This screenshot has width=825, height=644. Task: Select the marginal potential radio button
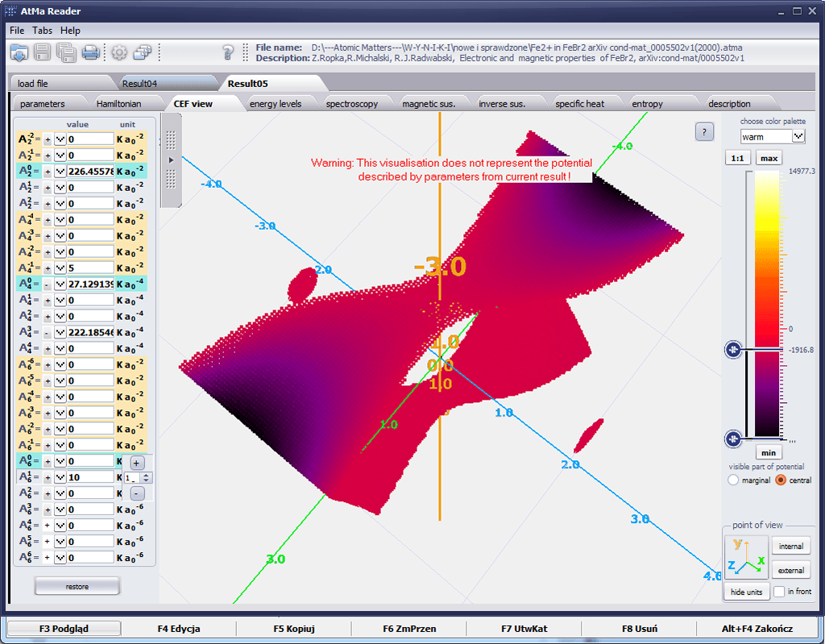point(733,480)
